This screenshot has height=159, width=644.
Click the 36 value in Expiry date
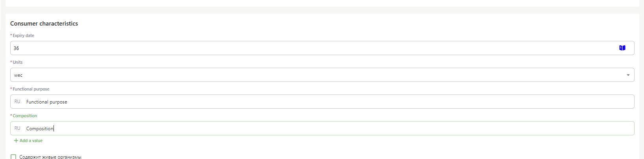16,48
